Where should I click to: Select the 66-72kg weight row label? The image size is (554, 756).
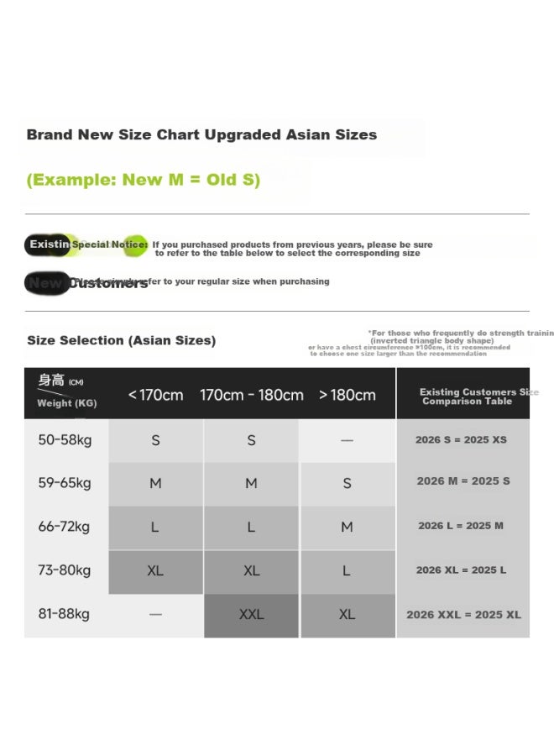pyautogui.click(x=64, y=527)
